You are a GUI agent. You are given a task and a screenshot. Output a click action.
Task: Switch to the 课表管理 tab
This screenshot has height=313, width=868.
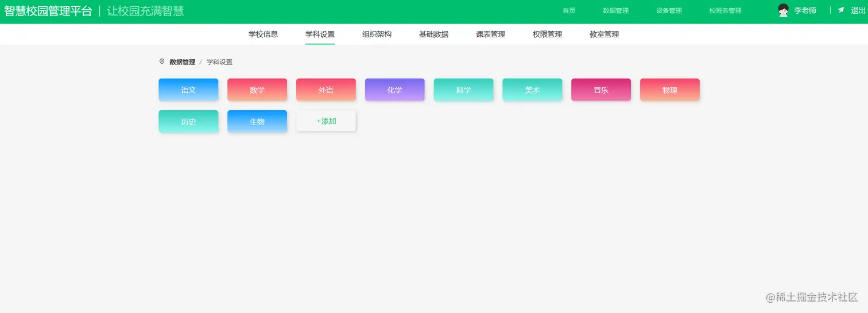pos(490,34)
